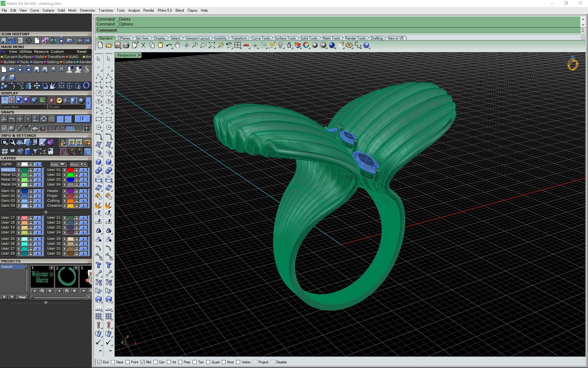Select the 0.25 snap spacing button
This screenshot has width=588, height=368.
[x=61, y=128]
